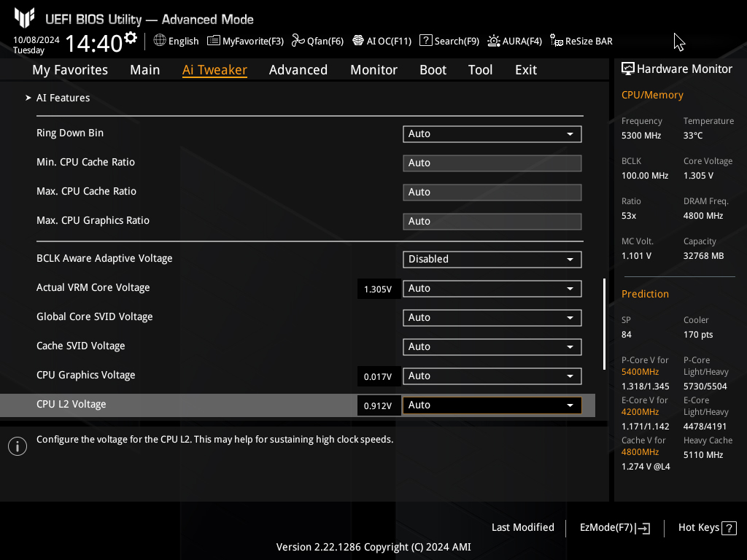This screenshot has height=560, width=747.
Task: Open the Exit tab
Action: coord(526,70)
